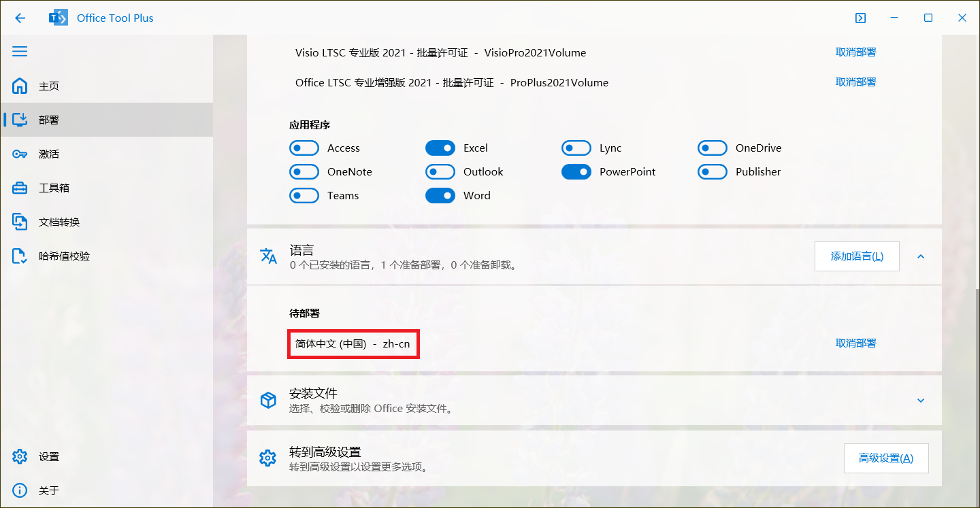The height and width of the screenshot is (508, 980).
Task: Click the home icon in sidebar
Action: [20, 86]
